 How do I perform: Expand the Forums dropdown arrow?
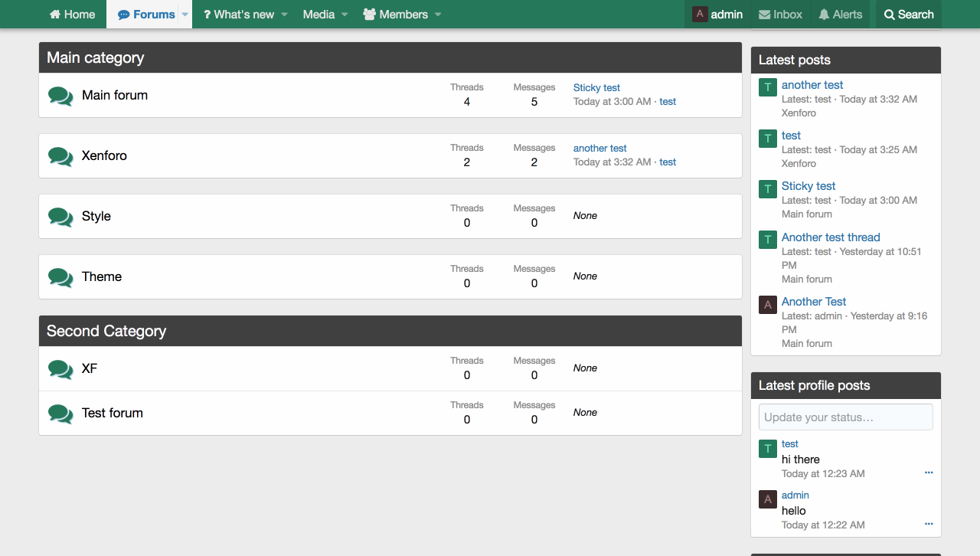[x=185, y=15]
